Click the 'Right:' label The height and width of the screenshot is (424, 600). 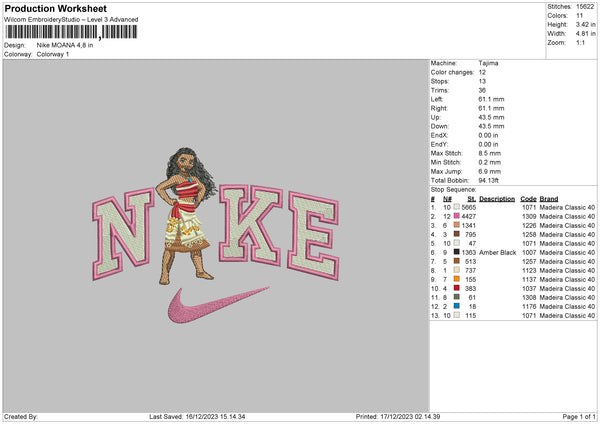tap(439, 108)
